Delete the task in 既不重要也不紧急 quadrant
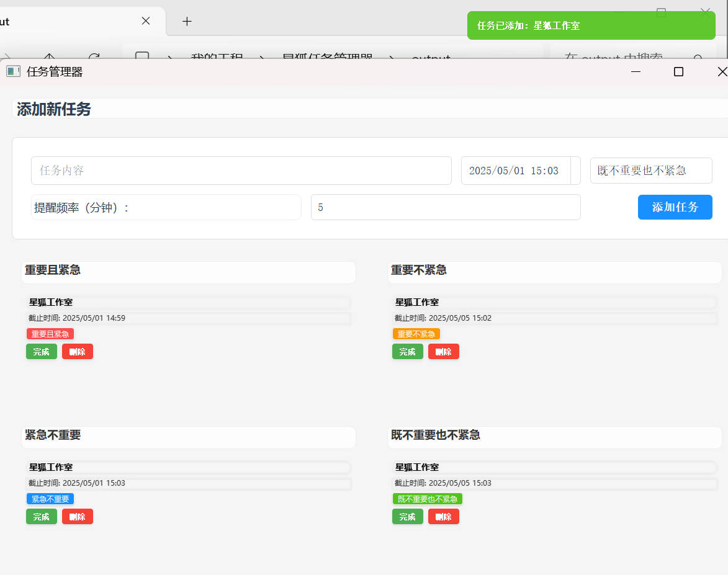This screenshot has height=575, width=728. pyautogui.click(x=444, y=517)
